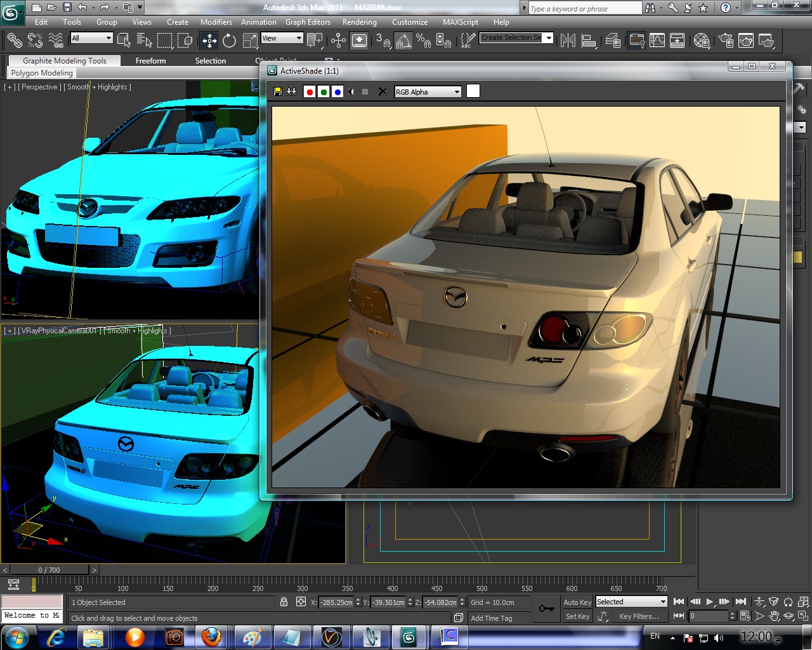The image size is (812, 650).
Task: Click Edit Named Selection Sets icon
Action: click(x=468, y=41)
